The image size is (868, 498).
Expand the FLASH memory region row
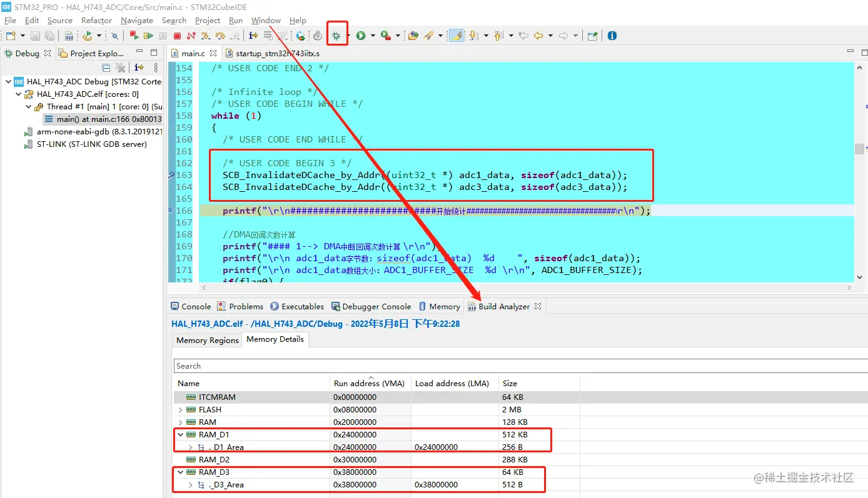click(x=181, y=410)
